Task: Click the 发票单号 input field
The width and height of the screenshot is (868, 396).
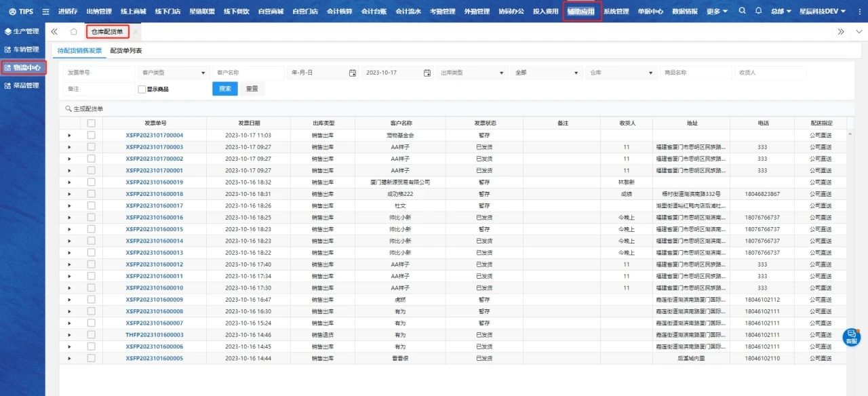Action: 99,73
